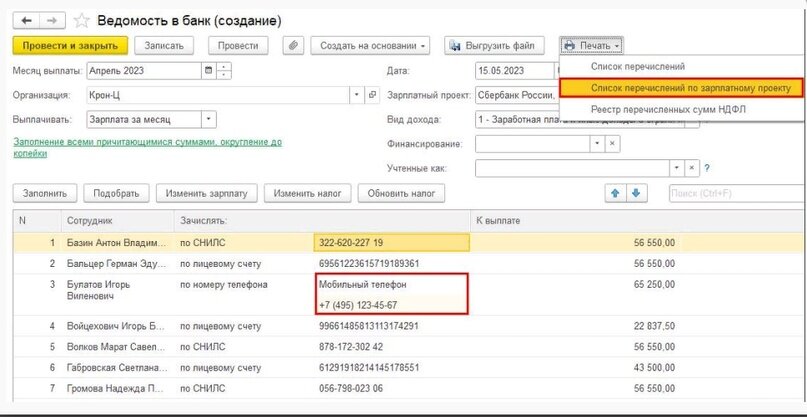The width and height of the screenshot is (807, 417).
Task: Click phone number +7 (495) 123-45-67
Action: pyautogui.click(x=358, y=305)
